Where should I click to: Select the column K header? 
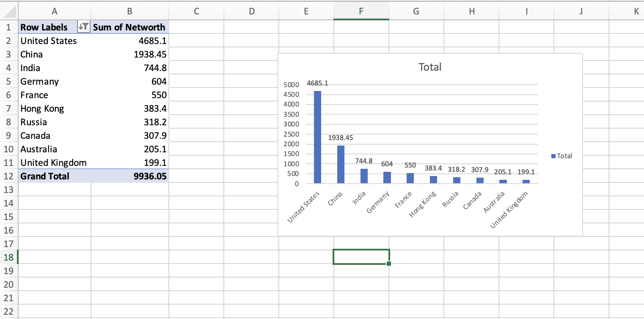click(636, 12)
